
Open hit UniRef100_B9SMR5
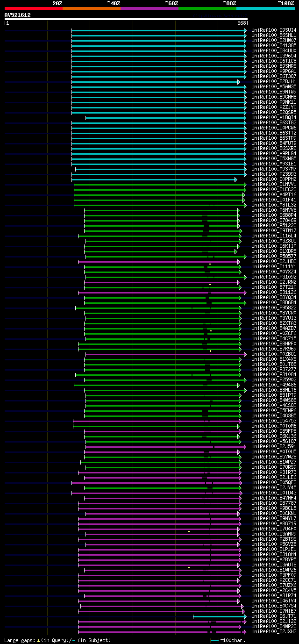tap(274, 66)
